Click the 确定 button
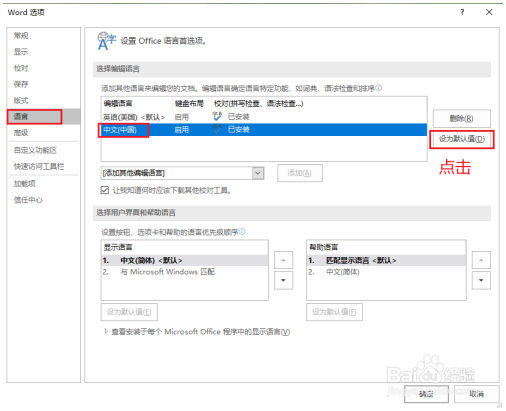The height and width of the screenshot is (411, 506). [426, 394]
